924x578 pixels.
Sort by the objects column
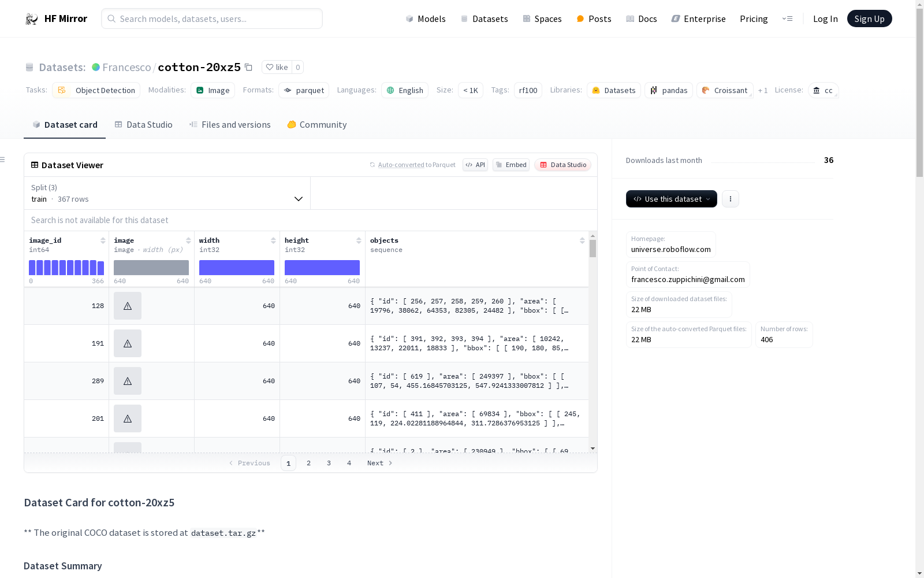(582, 240)
